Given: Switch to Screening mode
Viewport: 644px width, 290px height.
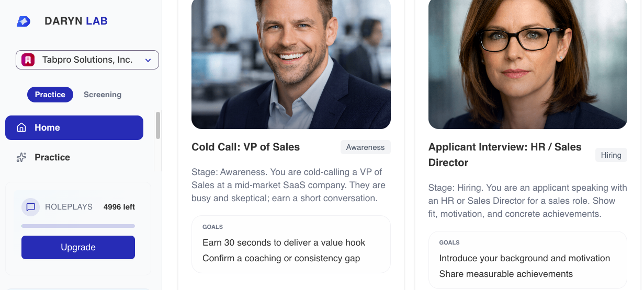Looking at the screenshot, I should 103,95.
